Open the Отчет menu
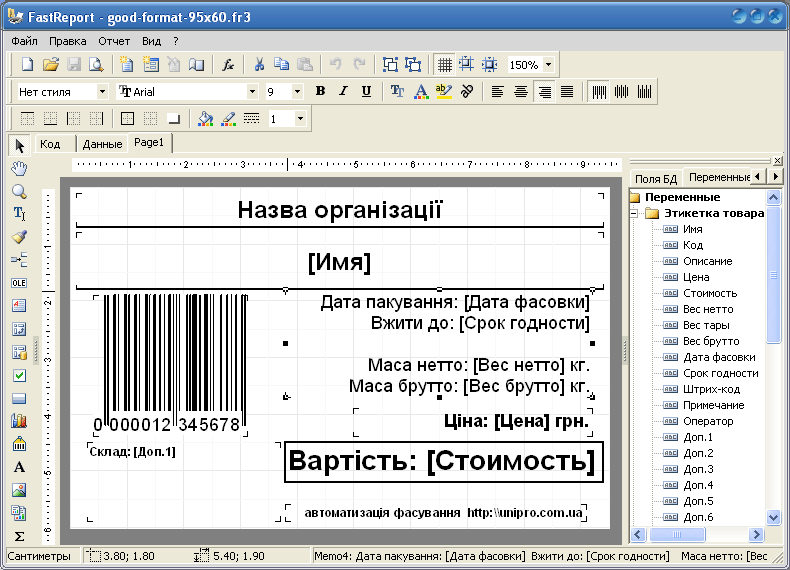The height and width of the screenshot is (570, 790). point(114,41)
